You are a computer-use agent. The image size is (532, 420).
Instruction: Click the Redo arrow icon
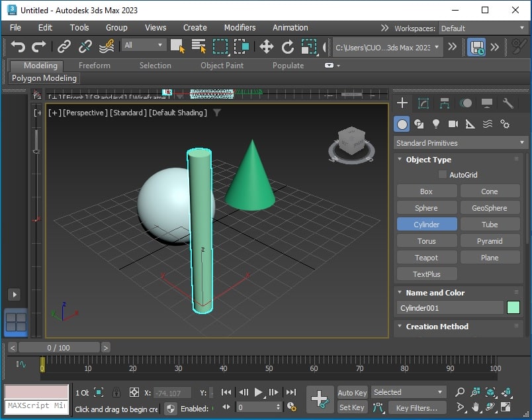click(x=38, y=46)
